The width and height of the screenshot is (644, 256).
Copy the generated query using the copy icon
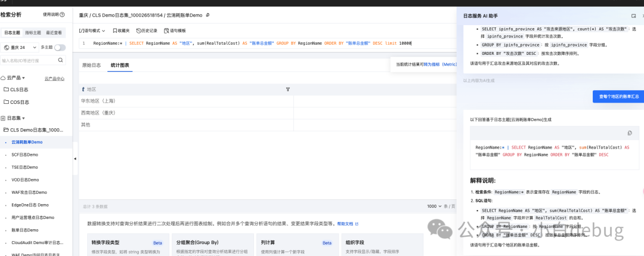click(630, 132)
